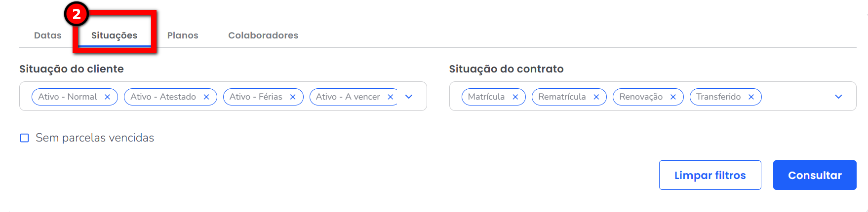Remove the 'Rematrícula' contract chip
Screen dimensions: 868x212
[x=596, y=97]
